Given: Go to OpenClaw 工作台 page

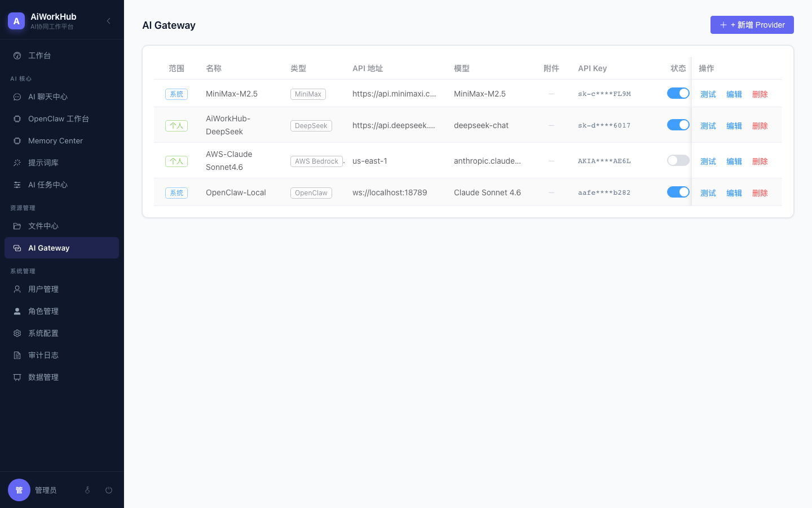Looking at the screenshot, I should coord(62,119).
